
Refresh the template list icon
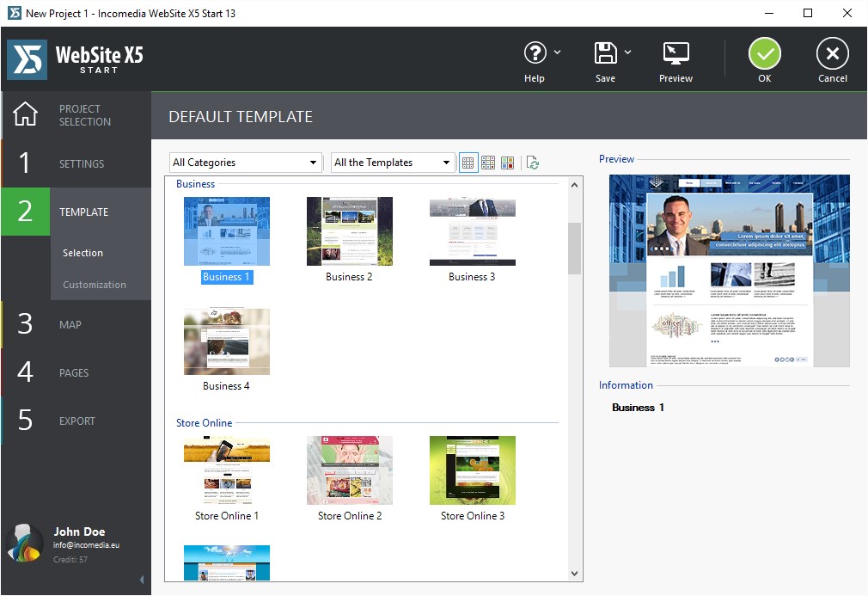(533, 163)
